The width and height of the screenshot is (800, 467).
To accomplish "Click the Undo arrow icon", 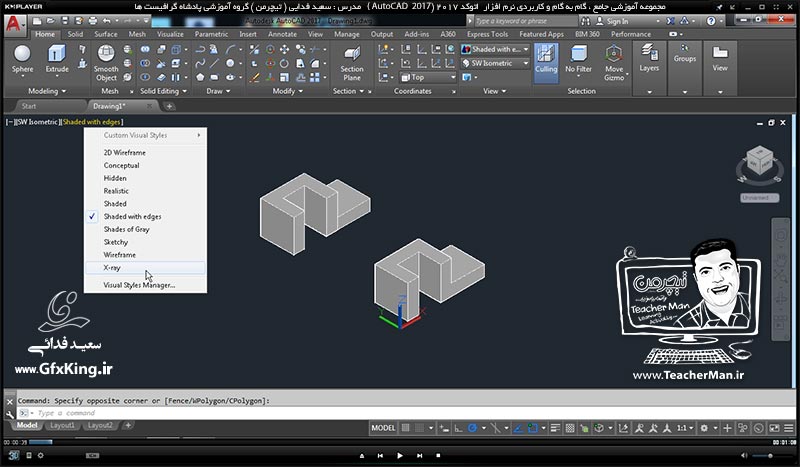I will (106, 21).
